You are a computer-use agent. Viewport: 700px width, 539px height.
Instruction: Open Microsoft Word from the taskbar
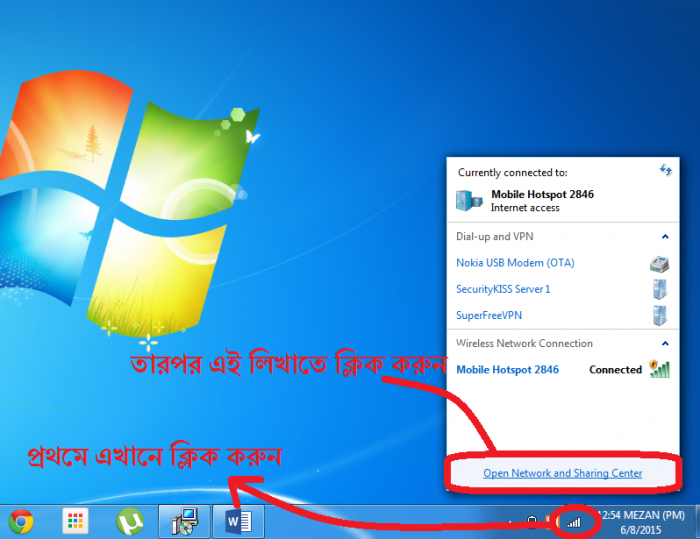tap(238, 521)
